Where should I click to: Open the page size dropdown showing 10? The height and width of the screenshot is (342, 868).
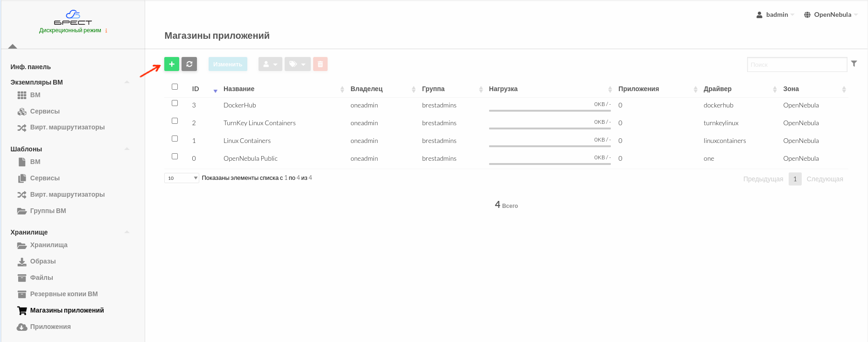[182, 178]
